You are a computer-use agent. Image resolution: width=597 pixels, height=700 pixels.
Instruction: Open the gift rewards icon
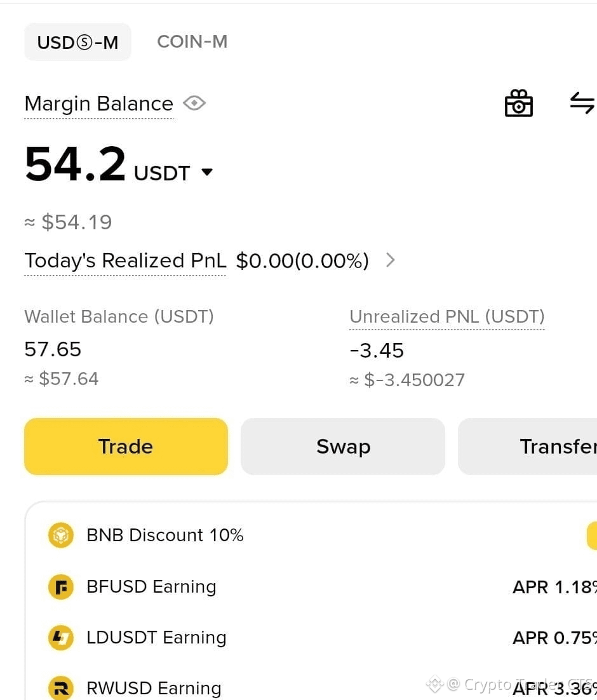(x=518, y=103)
